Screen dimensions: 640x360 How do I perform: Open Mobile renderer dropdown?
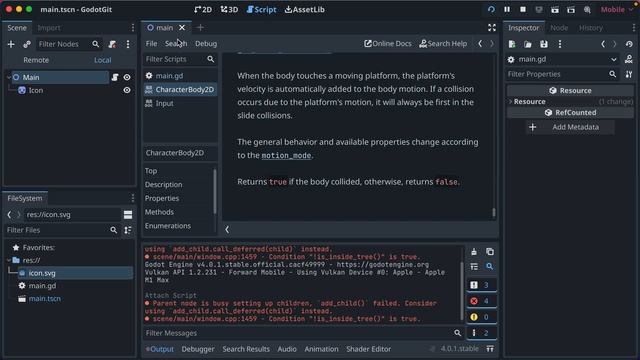click(x=616, y=9)
